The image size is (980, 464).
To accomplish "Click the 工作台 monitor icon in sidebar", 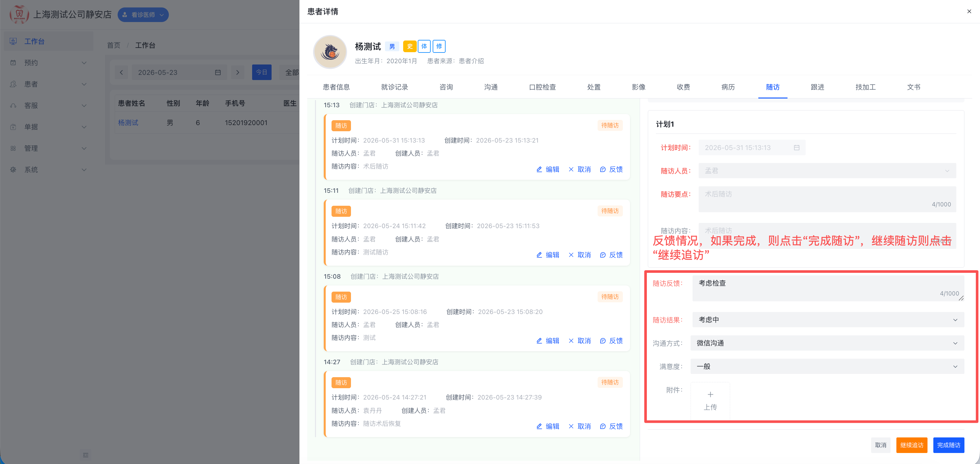I will tap(13, 41).
